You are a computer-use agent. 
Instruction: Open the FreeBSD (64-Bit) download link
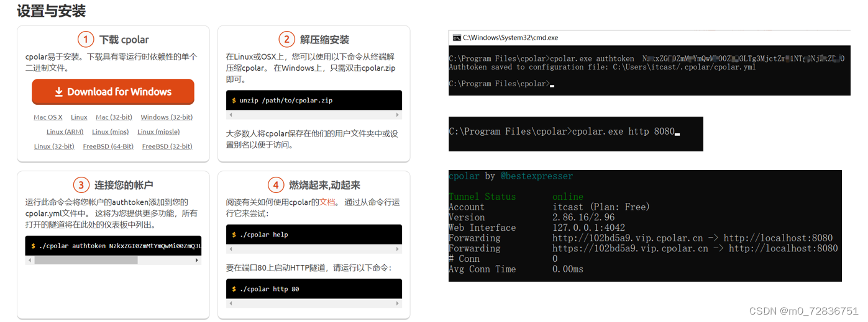(108, 146)
